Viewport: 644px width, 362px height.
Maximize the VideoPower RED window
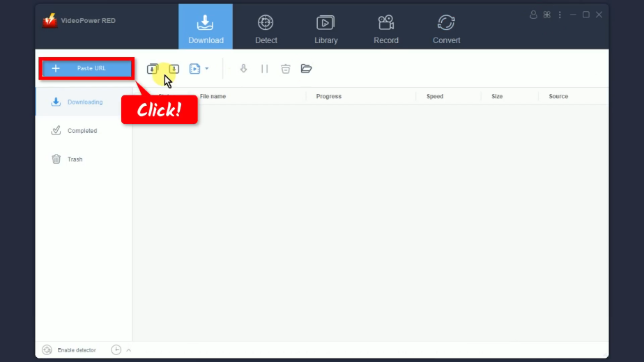click(586, 15)
